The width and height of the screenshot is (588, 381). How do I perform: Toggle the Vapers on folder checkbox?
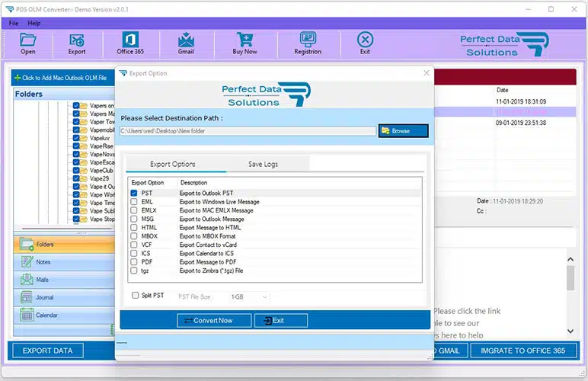(76, 106)
